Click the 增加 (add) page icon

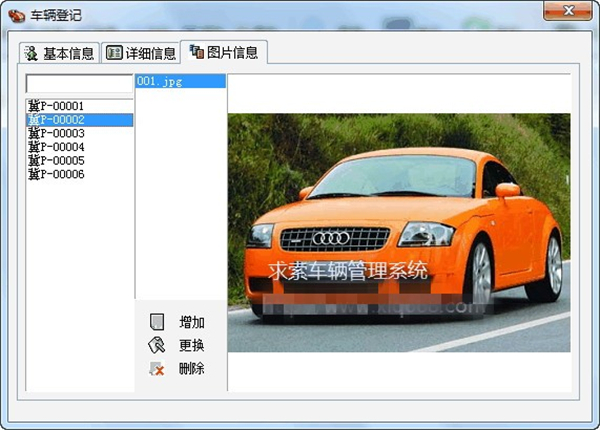point(156,322)
